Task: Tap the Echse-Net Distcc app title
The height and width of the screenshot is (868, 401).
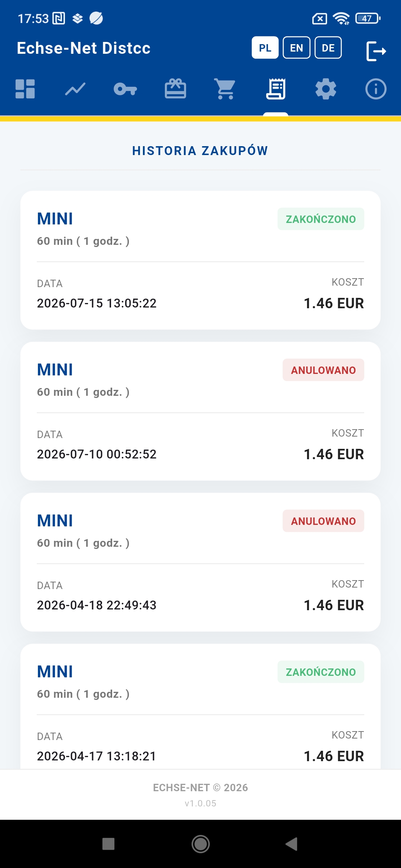Action: [84, 48]
